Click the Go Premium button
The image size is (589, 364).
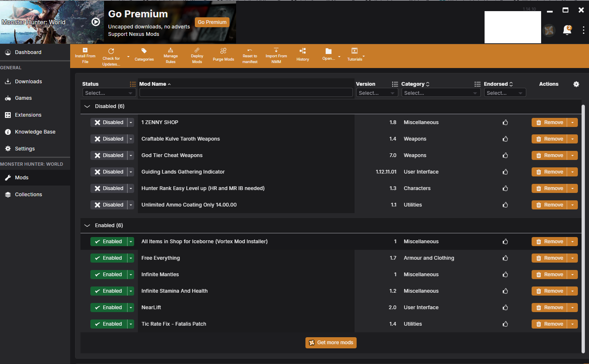(x=212, y=22)
